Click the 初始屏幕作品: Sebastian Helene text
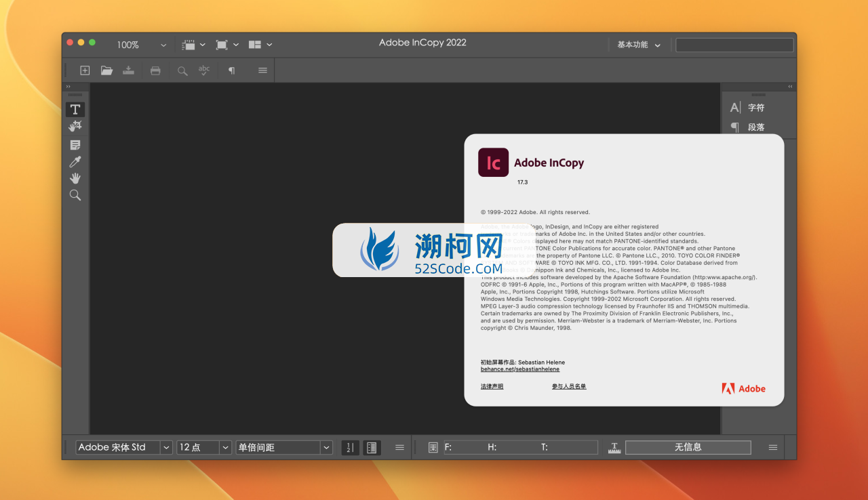Image resolution: width=868 pixels, height=500 pixels. pyautogui.click(x=523, y=362)
